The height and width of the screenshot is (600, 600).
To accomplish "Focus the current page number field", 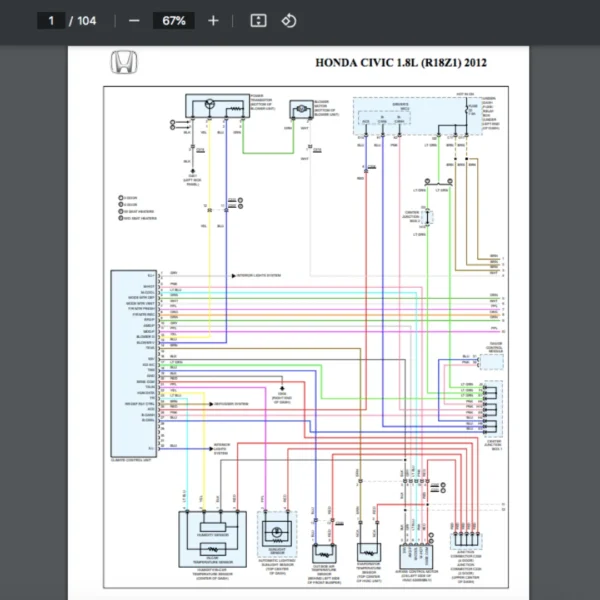I will pos(50,21).
